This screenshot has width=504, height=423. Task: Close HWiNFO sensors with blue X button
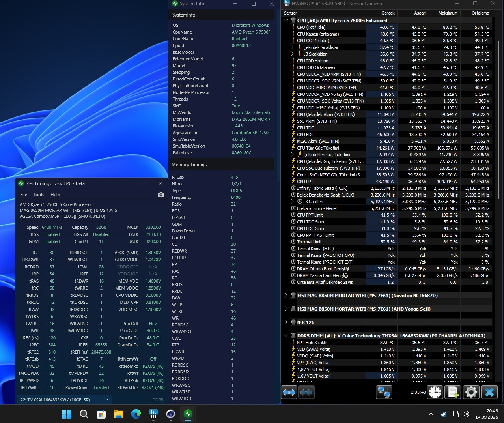[x=489, y=392]
